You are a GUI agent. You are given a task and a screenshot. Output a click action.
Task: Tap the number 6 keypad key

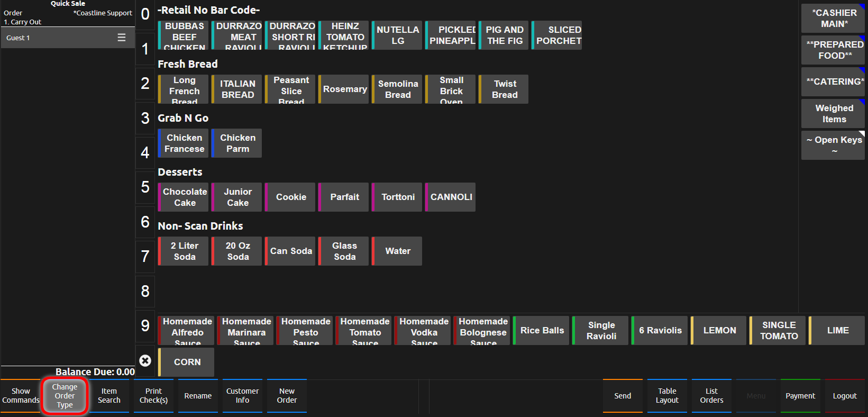[x=145, y=222]
